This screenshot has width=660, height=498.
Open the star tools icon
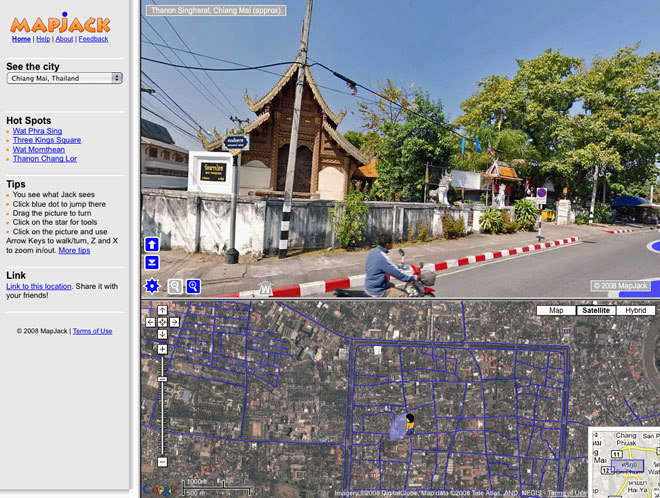tap(152, 286)
